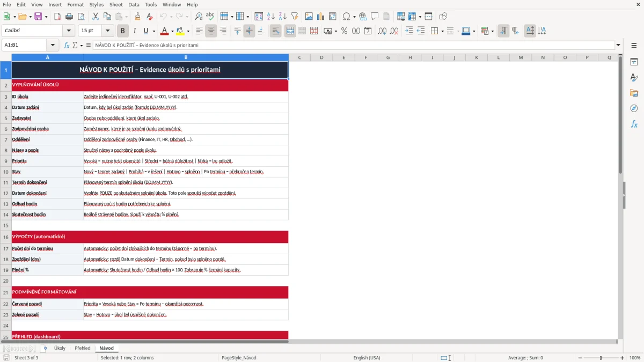
Task: Click the Increase Indent icon
Action: tap(409, 31)
